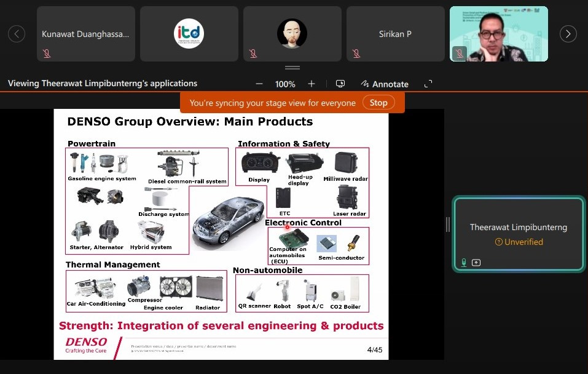
Task: Show previous participants with left arrow
Action: [17, 34]
